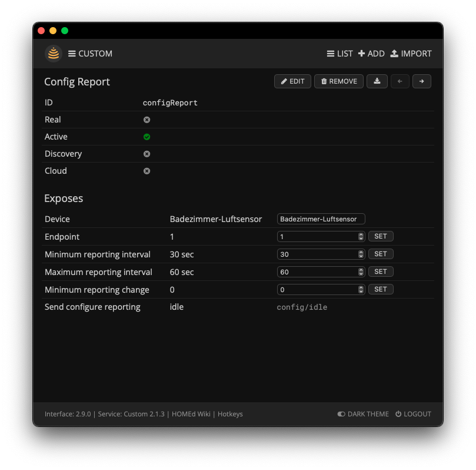Remove the Config Report device
476x470 pixels.
point(339,81)
